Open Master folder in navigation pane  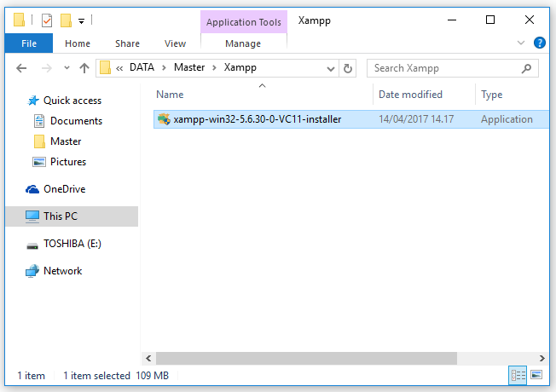pyautogui.click(x=66, y=141)
